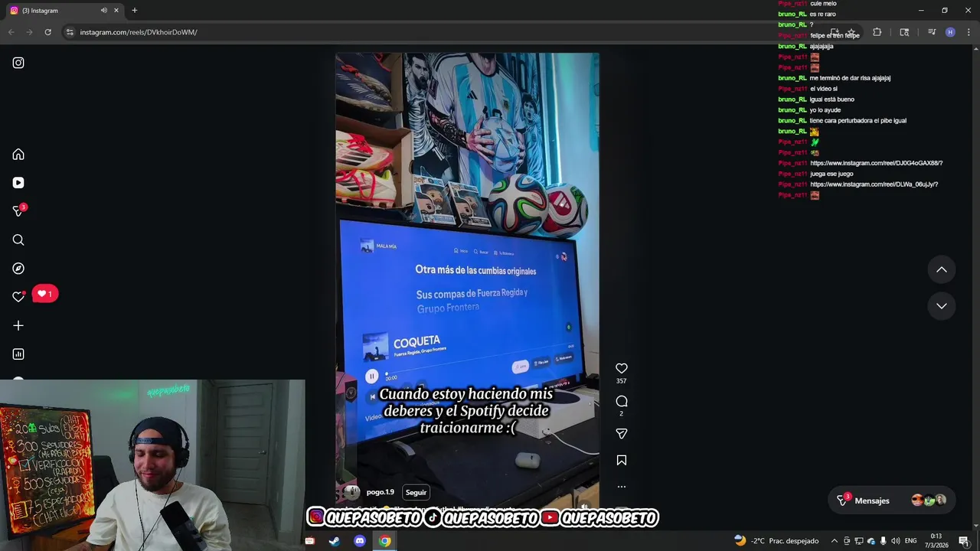980x551 pixels.
Task: Go to previous reel with up arrow
Action: pyautogui.click(x=942, y=269)
